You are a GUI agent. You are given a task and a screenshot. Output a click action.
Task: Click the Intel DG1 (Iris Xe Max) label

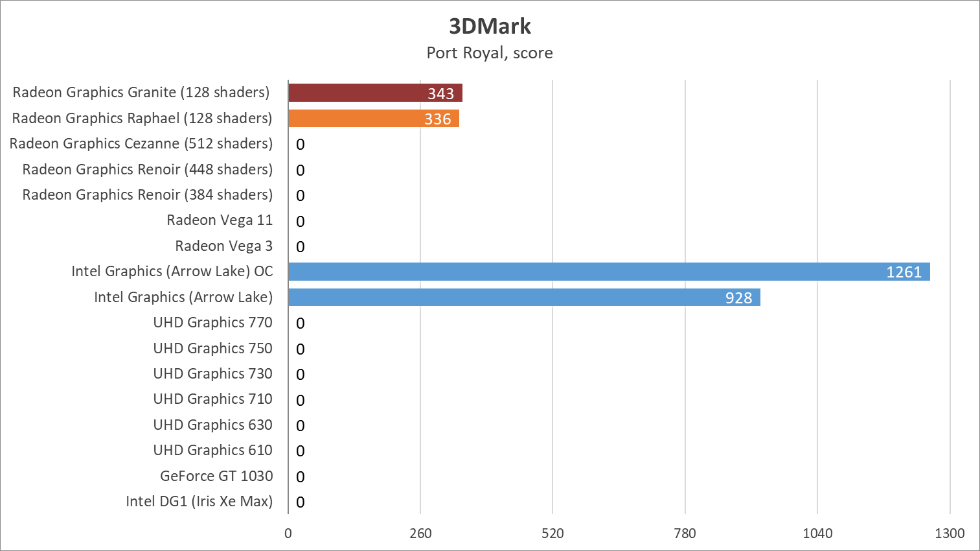[x=199, y=502]
